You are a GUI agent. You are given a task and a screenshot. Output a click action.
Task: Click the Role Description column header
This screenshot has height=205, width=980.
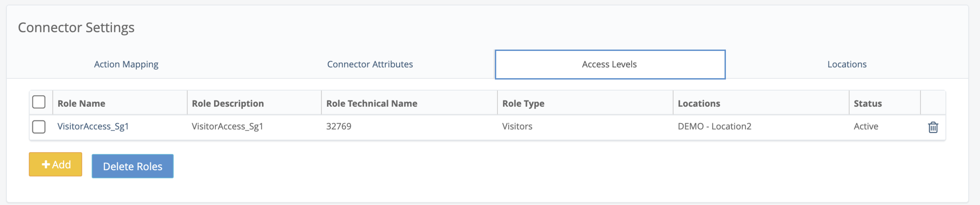click(x=228, y=103)
